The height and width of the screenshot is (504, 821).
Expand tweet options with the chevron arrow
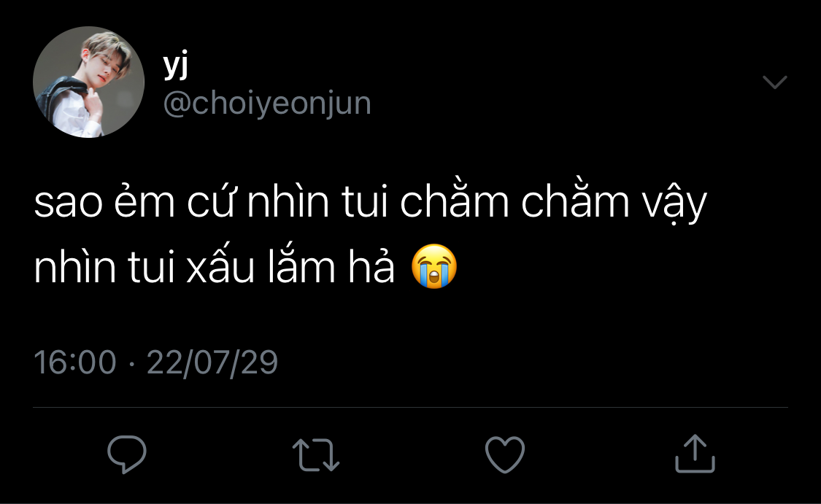[775, 82]
